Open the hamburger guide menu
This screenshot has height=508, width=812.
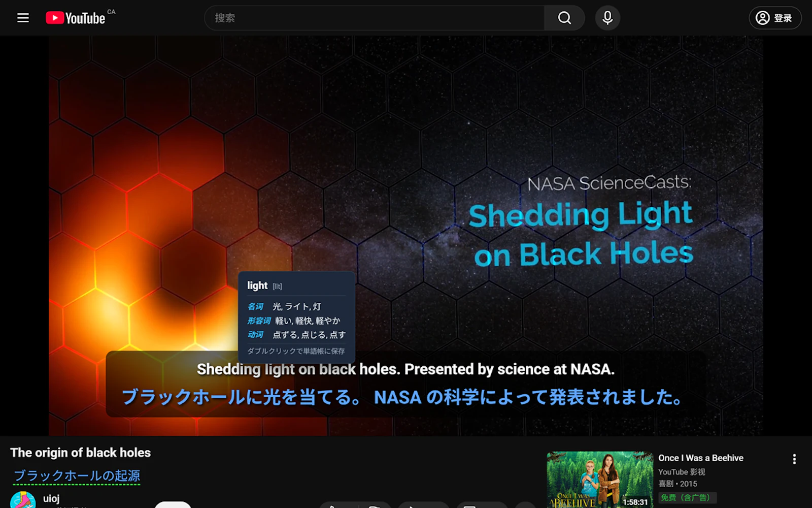[23, 18]
